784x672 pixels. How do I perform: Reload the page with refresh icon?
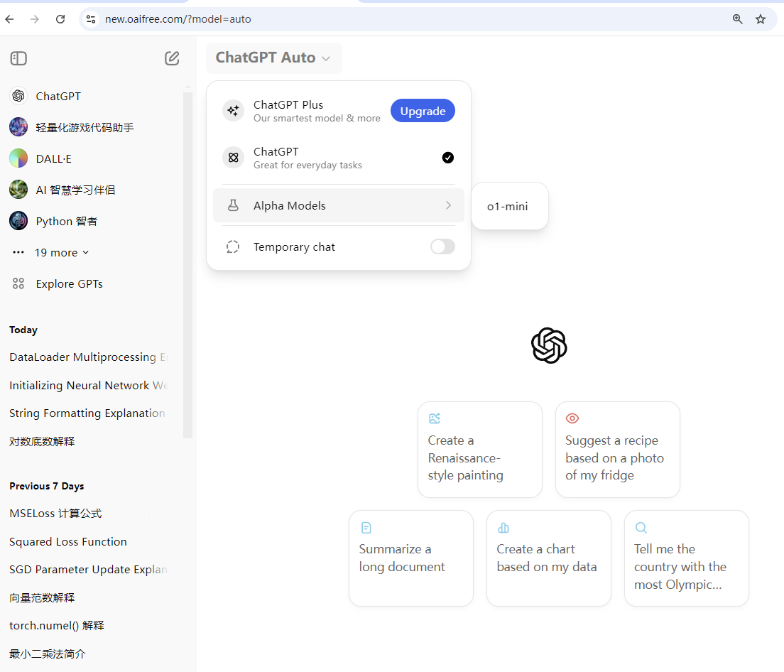(x=60, y=19)
